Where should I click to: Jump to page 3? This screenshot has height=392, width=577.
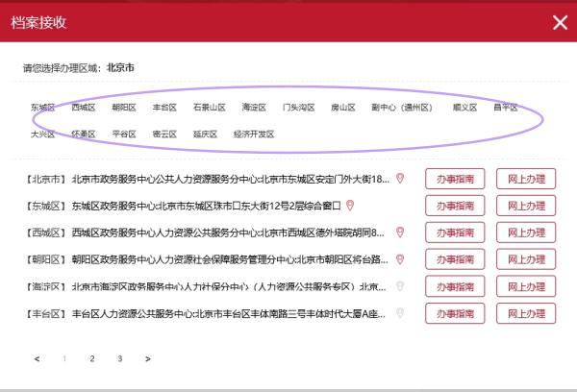click(x=120, y=358)
